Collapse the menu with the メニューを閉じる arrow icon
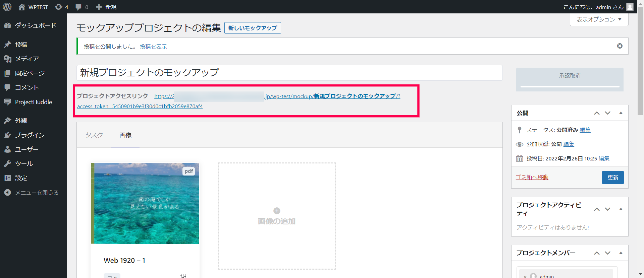 7,193
